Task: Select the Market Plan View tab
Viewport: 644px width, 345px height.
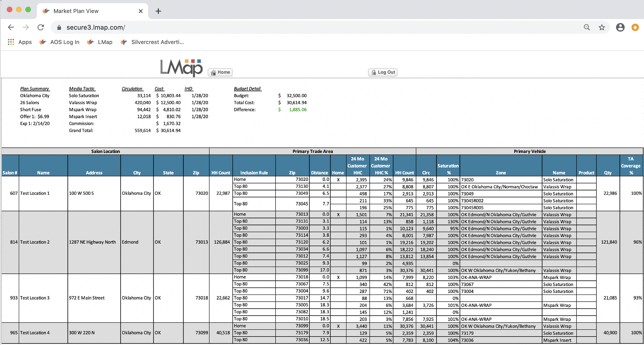Action: (x=93, y=11)
